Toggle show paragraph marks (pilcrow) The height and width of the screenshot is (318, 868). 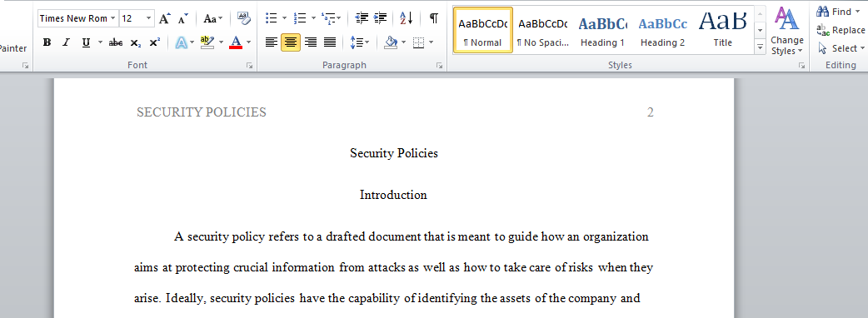pos(434,18)
